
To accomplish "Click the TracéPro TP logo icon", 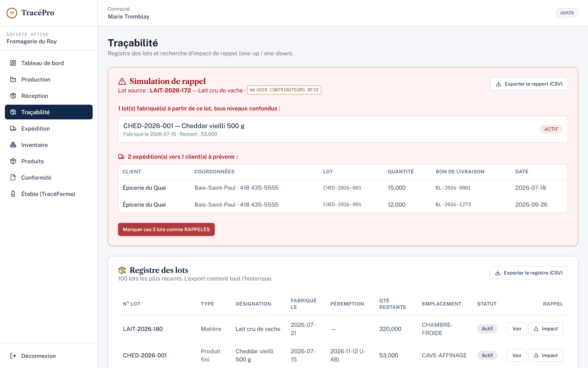I will [12, 13].
